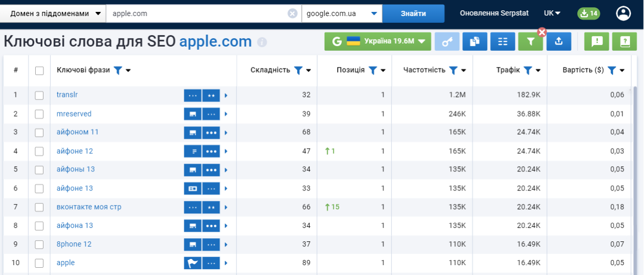The image size is (644, 275).
Task: Check the box for mreserved row
Action: 39,114
